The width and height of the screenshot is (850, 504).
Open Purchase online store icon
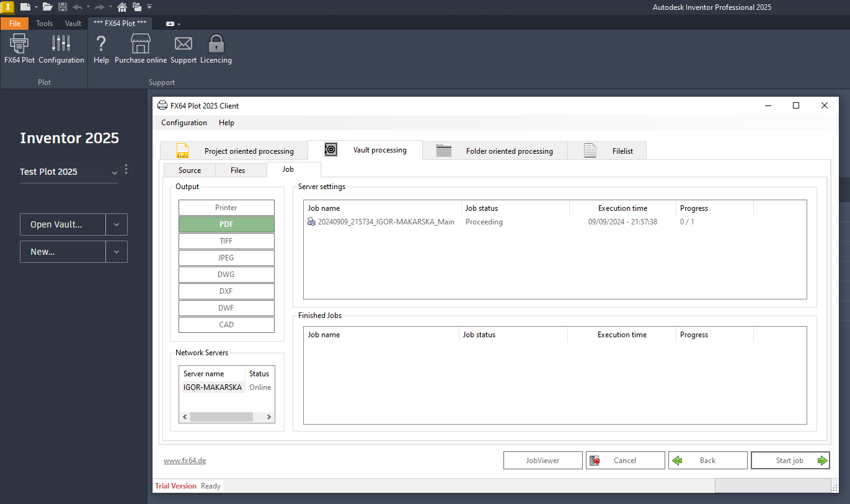(141, 49)
